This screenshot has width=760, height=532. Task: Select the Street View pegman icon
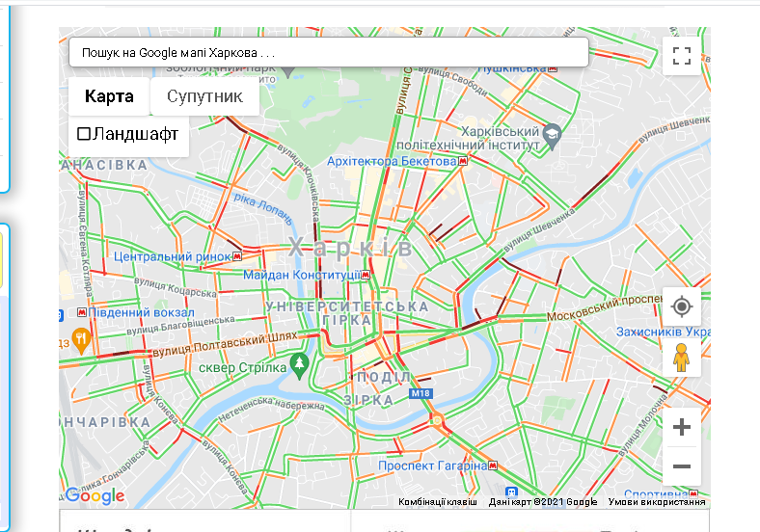(x=682, y=358)
